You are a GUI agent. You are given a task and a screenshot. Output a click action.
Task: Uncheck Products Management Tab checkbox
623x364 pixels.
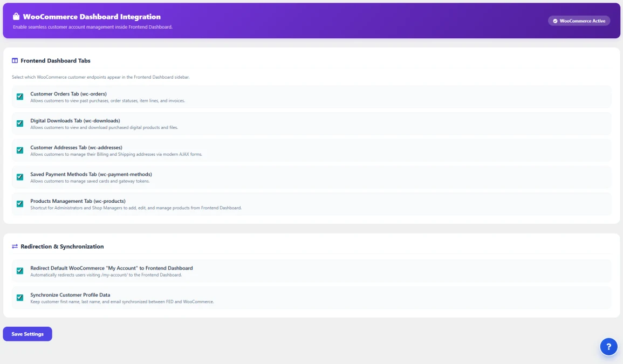click(x=20, y=204)
